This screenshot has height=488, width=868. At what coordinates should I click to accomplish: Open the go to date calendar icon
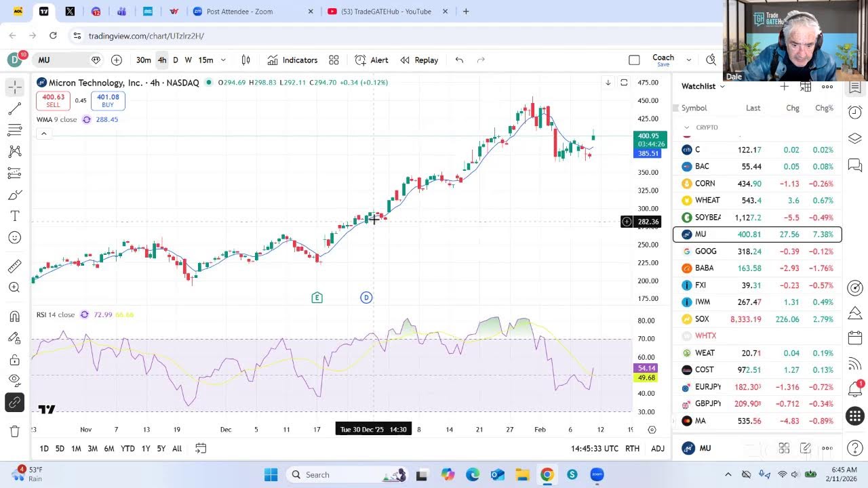pyautogui.click(x=201, y=448)
